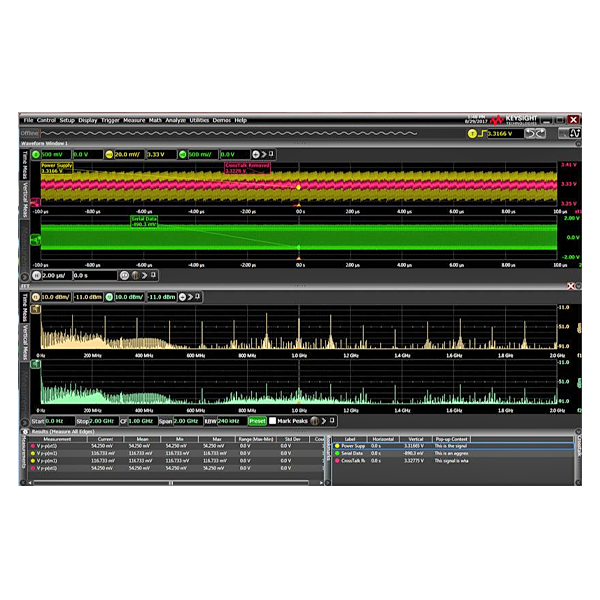Toggle the green channel button beside 500 mV/
Viewport: 600px width, 600px height.
tap(183, 155)
